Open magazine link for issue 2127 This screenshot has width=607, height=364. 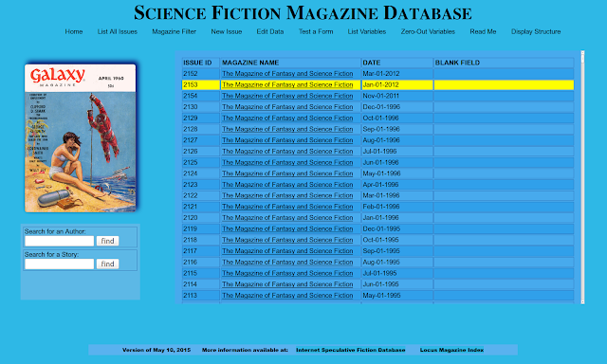(287, 140)
